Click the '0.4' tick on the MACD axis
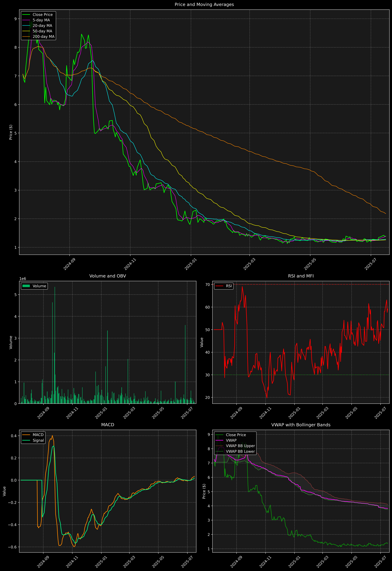The width and height of the screenshot is (392, 571). 14,436
